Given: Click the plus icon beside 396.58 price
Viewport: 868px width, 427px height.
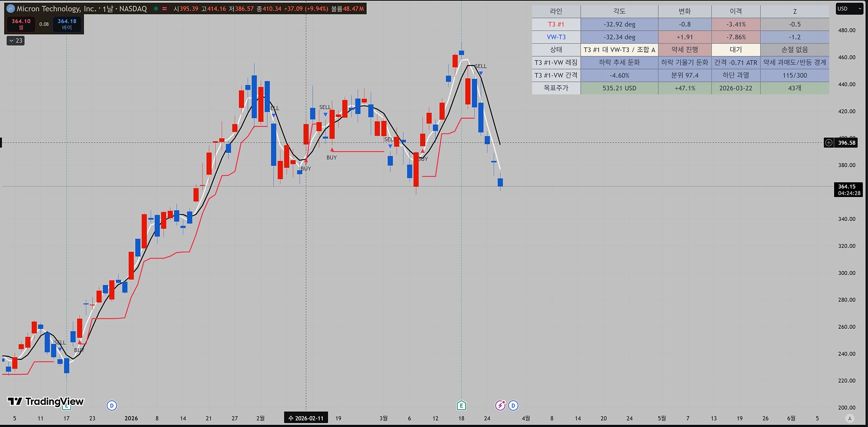Looking at the screenshot, I should 829,143.
